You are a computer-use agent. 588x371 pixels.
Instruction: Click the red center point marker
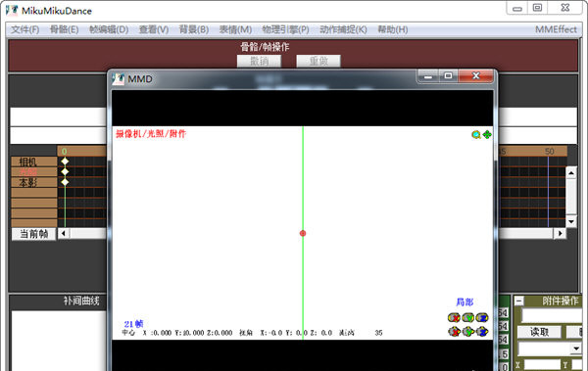303,233
